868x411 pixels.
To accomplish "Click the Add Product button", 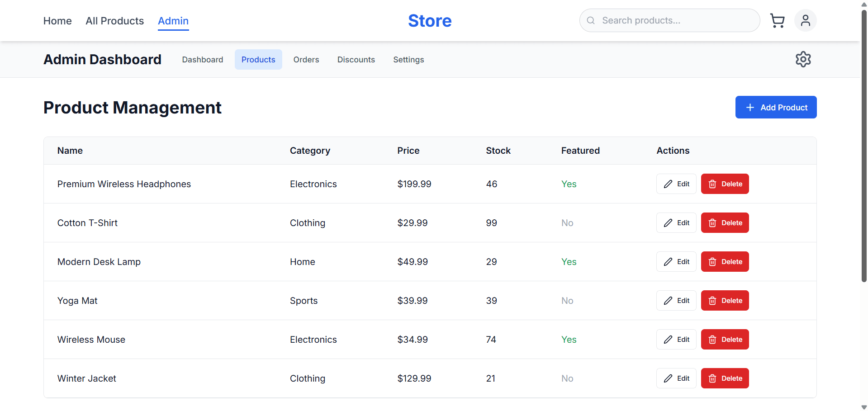I will [775, 107].
